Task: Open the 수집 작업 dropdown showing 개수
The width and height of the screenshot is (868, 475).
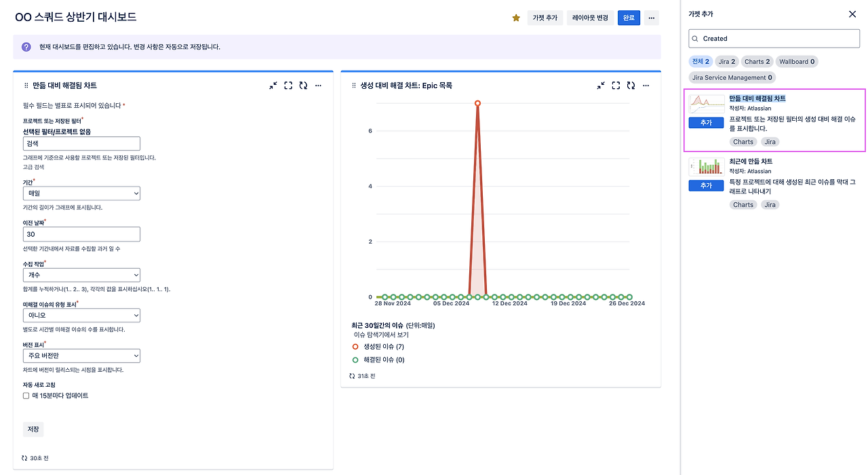Action: click(x=81, y=275)
